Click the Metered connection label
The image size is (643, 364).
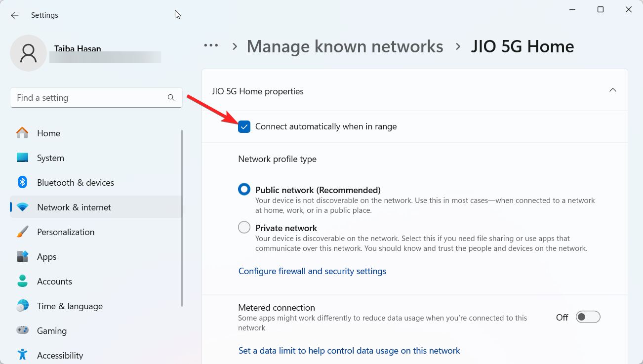pyautogui.click(x=277, y=308)
